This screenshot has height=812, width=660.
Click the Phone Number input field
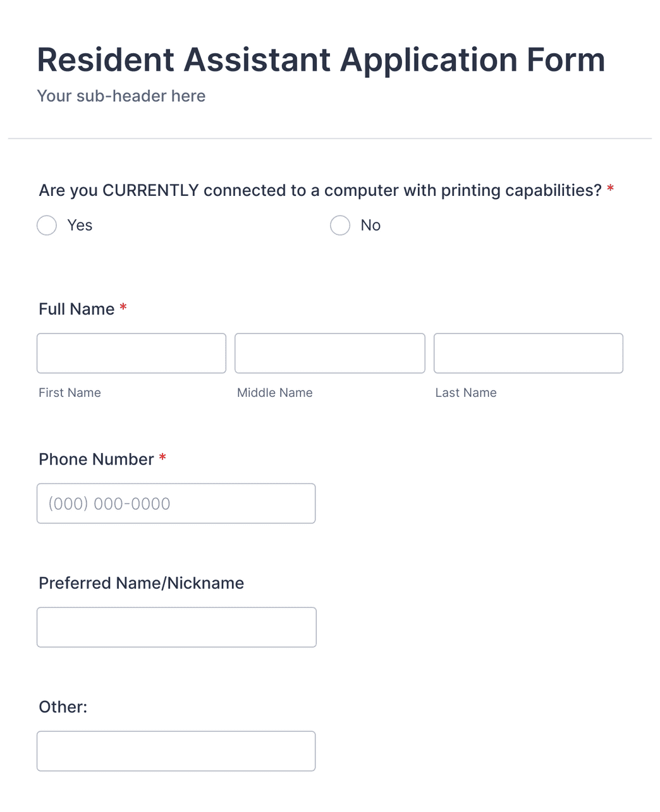[x=176, y=503]
